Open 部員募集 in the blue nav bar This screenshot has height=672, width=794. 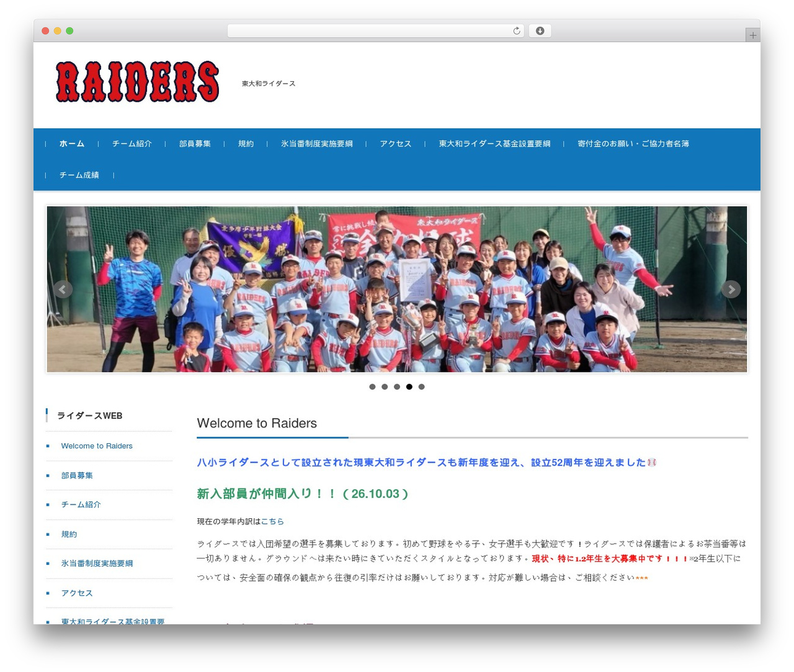[195, 144]
